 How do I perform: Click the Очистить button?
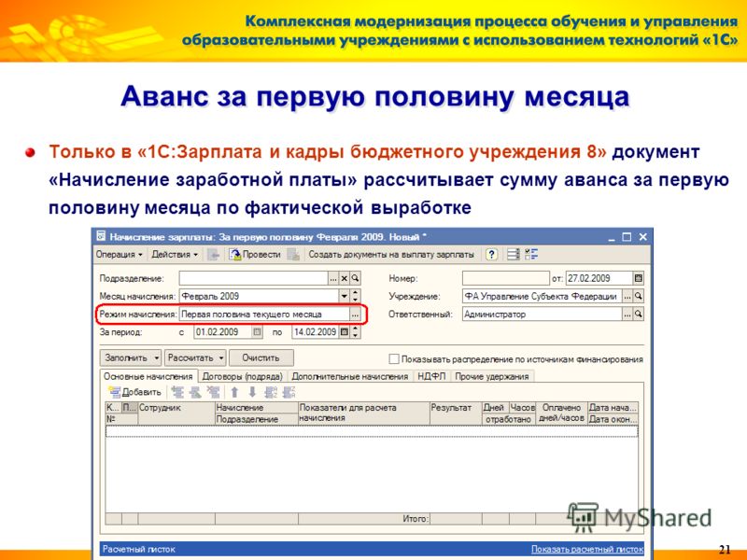click(261, 358)
